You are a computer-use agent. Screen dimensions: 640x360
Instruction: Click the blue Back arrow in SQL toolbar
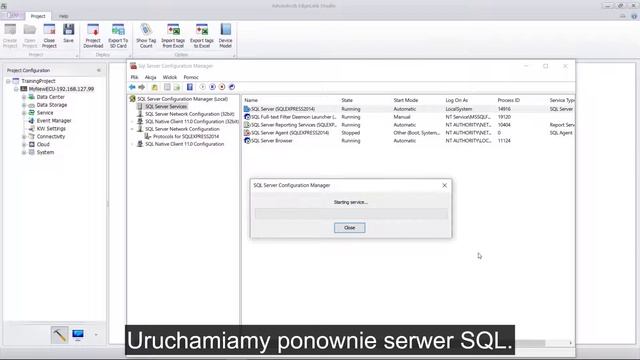click(132, 87)
